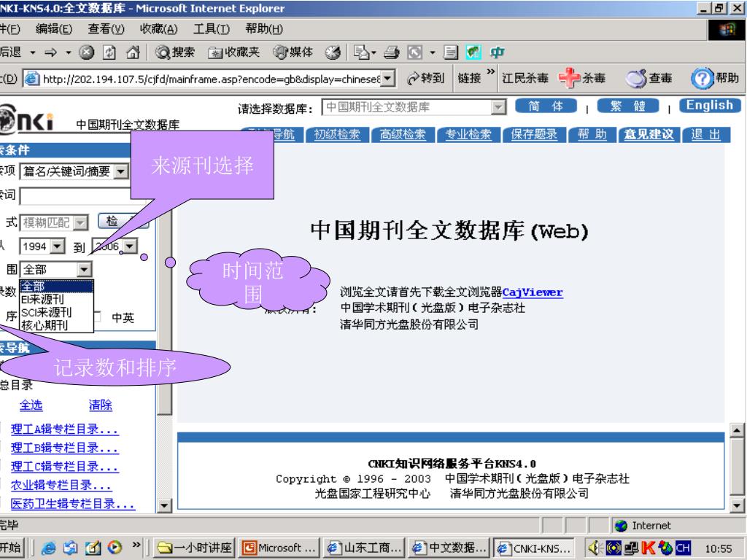The image size is (747, 560).
Task: Switch to 山东工商 taskbar window
Action: click(364, 548)
